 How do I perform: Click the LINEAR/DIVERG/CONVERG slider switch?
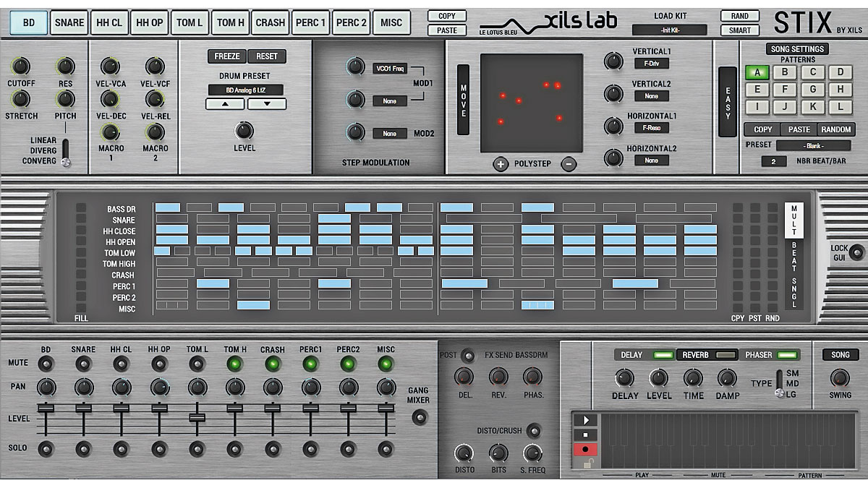tap(67, 152)
